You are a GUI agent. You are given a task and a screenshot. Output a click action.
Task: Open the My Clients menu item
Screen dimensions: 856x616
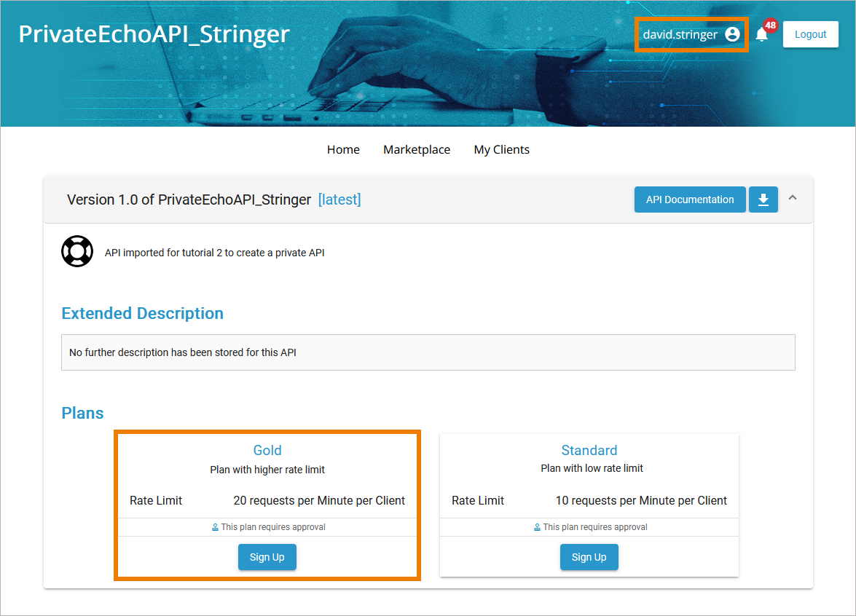coord(501,150)
